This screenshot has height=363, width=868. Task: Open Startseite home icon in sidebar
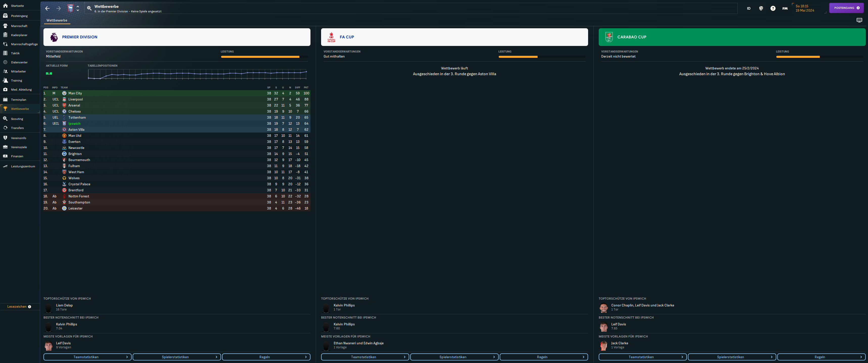[5, 6]
